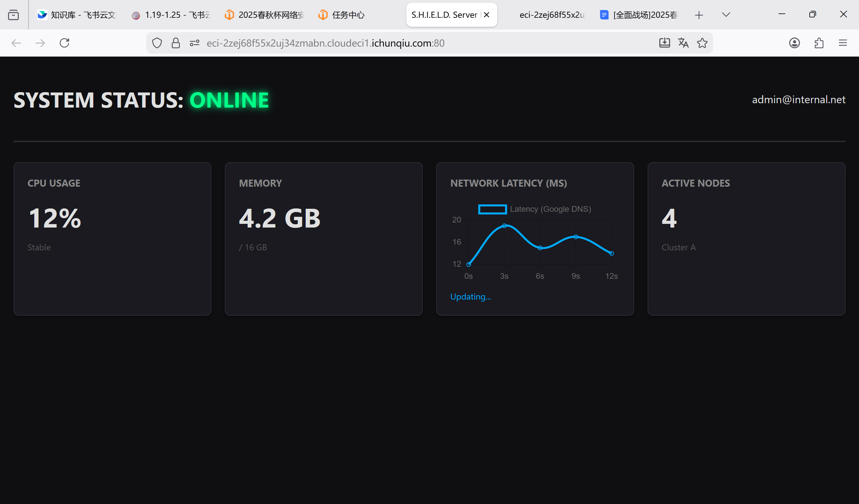The height and width of the screenshot is (504, 859).
Task: Close the S.H.I.E.L.D. Server tab
Action: tap(487, 15)
